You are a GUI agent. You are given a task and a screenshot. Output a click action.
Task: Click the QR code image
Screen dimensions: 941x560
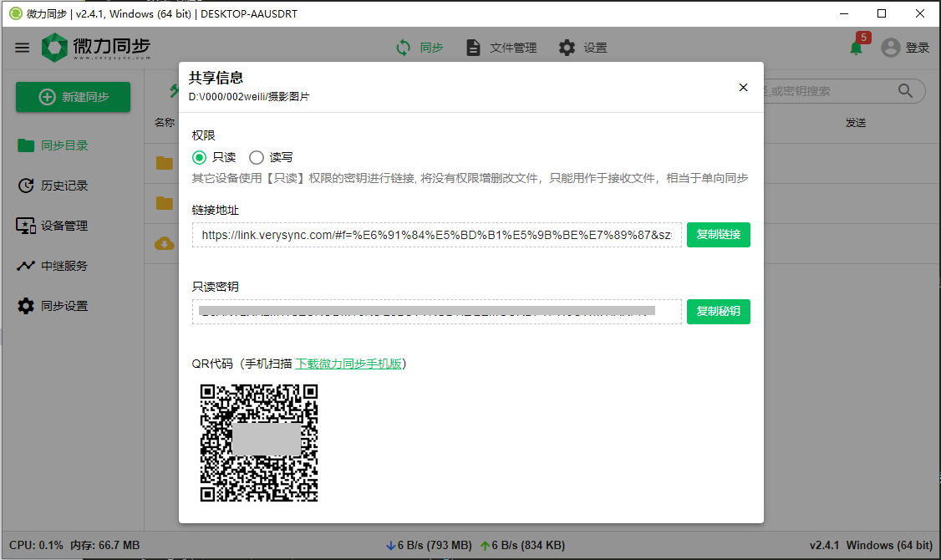(x=259, y=443)
